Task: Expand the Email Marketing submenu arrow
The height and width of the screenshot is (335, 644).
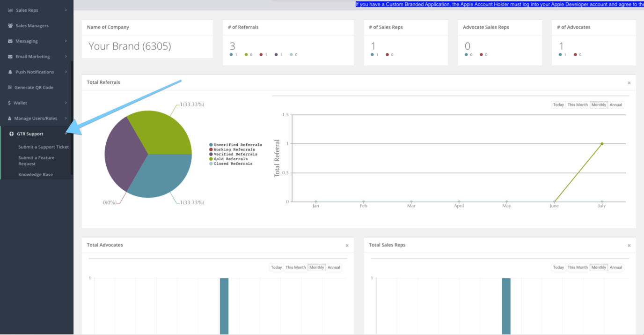Action: click(x=66, y=57)
